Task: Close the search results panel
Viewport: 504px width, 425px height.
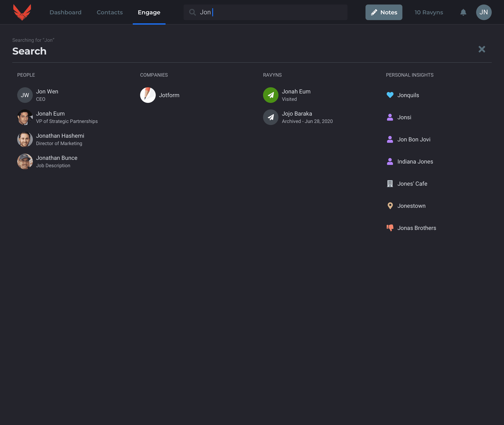Action: click(x=482, y=49)
